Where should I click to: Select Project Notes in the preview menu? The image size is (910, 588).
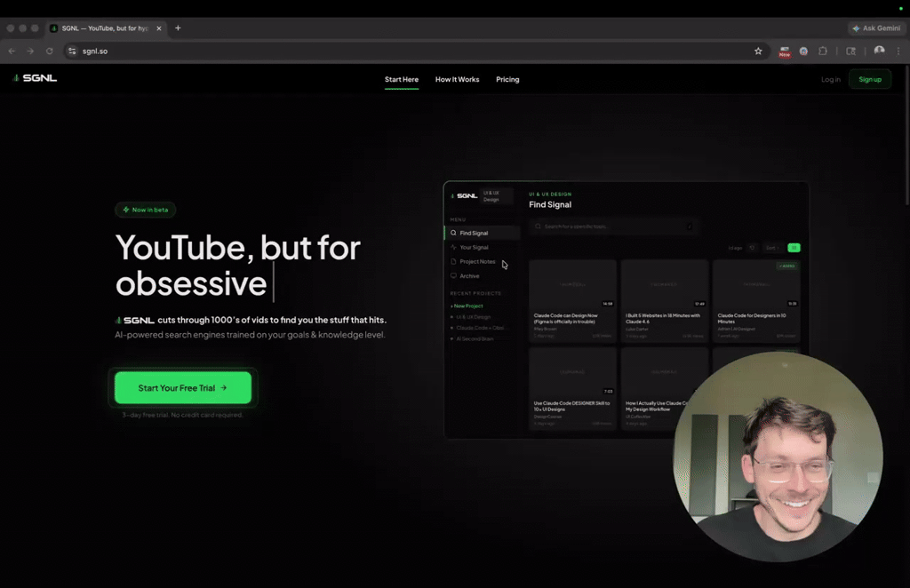pyautogui.click(x=483, y=261)
